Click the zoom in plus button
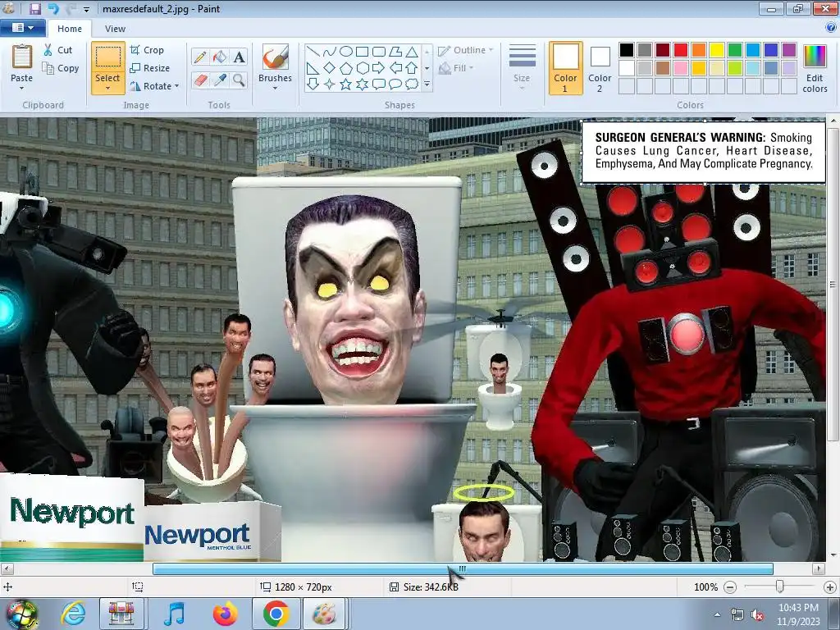Viewport: 840px width, 630px height. click(830, 587)
